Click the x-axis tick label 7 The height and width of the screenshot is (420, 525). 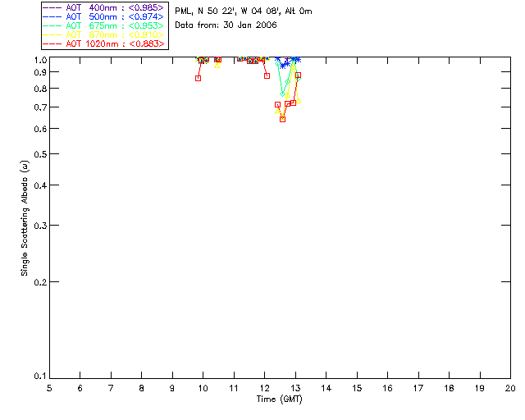click(x=111, y=388)
